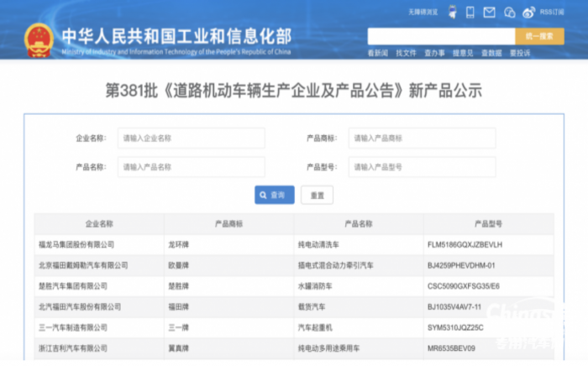Click the 产品商标 column header
This screenshot has width=588, height=366.
[229, 224]
